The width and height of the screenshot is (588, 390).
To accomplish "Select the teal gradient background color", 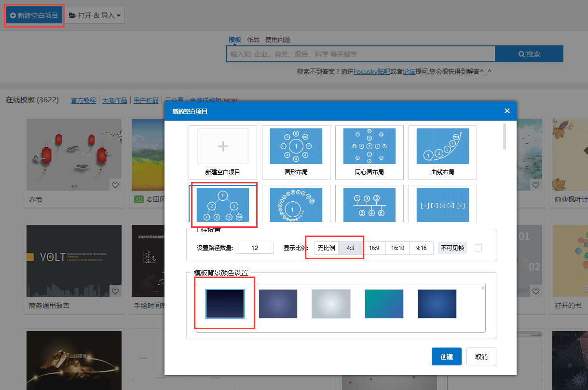I will [x=384, y=304].
